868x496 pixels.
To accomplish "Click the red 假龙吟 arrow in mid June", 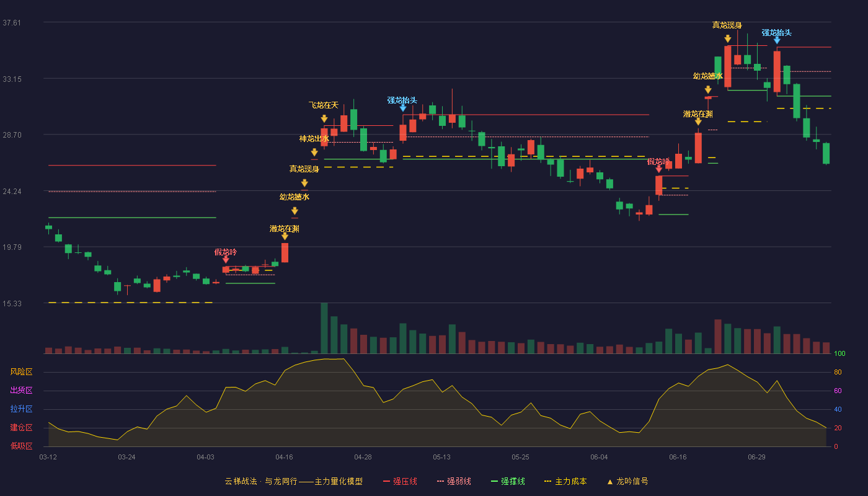I will 658,169.
